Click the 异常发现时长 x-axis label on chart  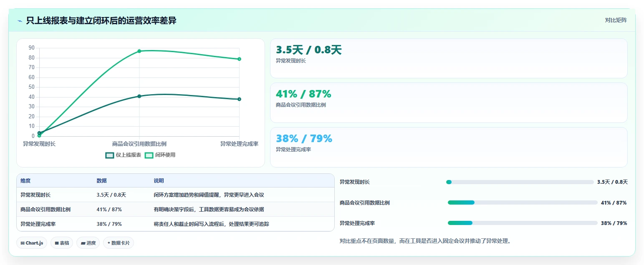pos(39,144)
